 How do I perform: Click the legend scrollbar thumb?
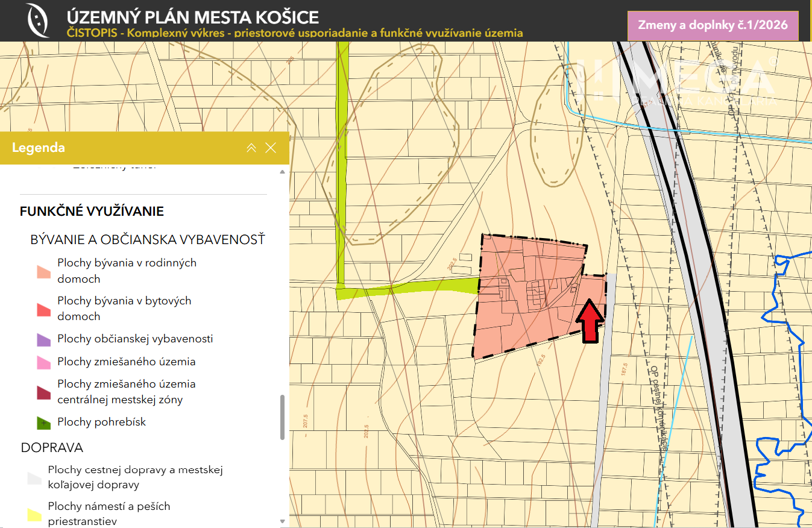(x=282, y=417)
